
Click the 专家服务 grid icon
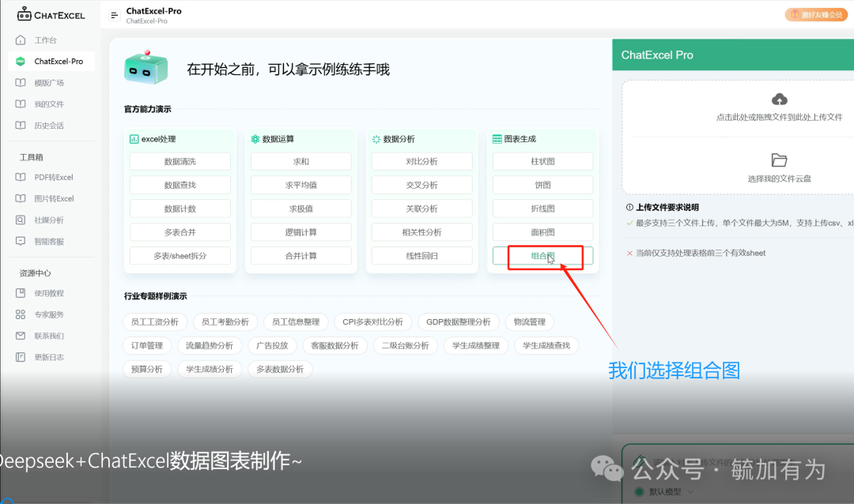[x=21, y=314]
